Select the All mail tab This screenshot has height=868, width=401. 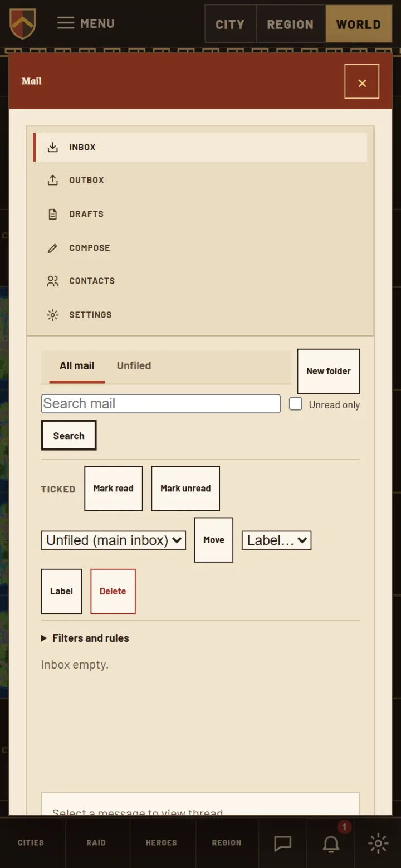pos(77,366)
